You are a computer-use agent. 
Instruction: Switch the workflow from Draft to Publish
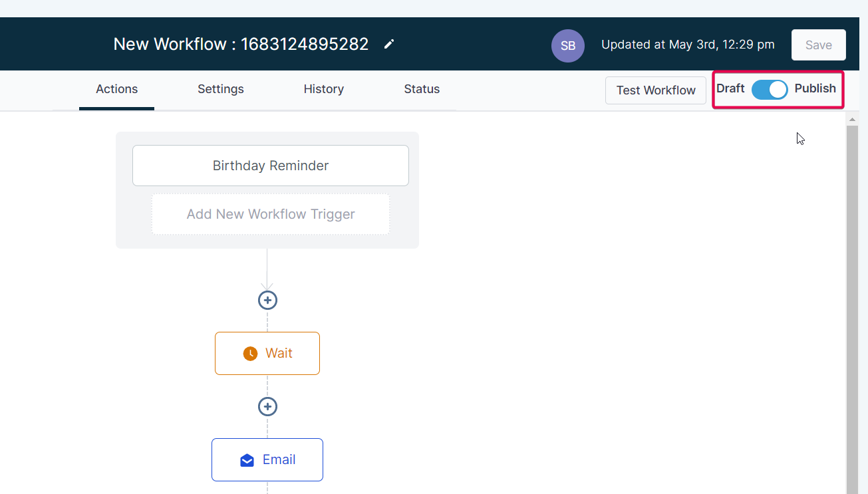tap(770, 89)
